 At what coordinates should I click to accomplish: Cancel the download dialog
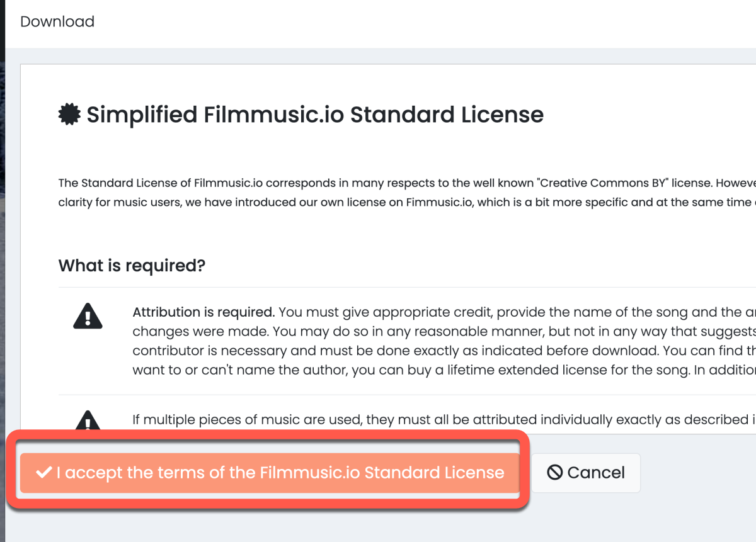click(586, 473)
